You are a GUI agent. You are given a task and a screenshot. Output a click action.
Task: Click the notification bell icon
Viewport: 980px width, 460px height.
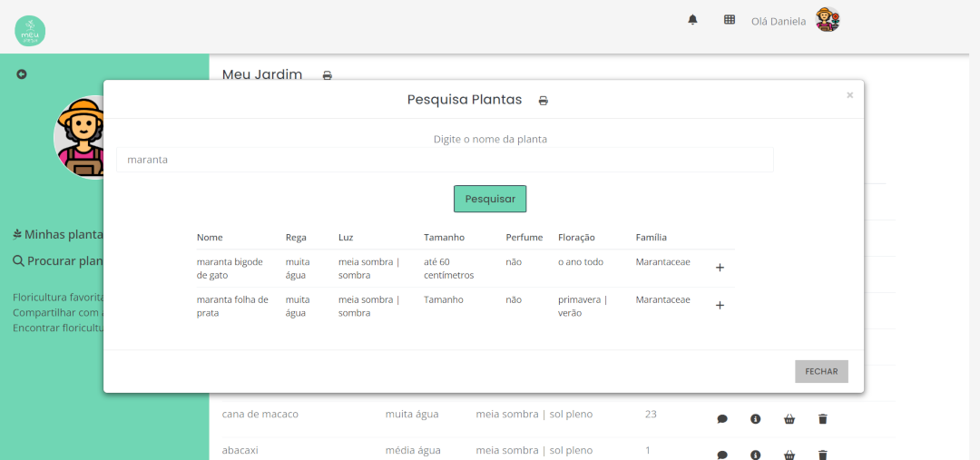693,20
